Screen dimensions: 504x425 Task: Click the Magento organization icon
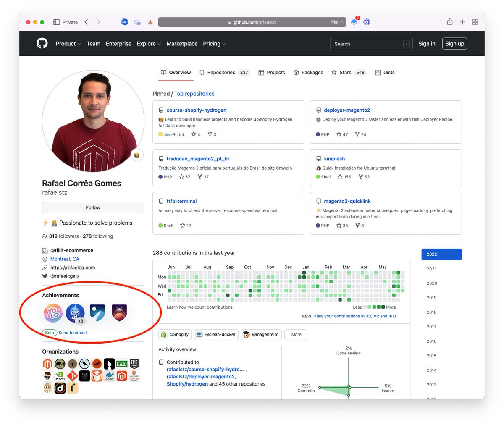coord(47,364)
